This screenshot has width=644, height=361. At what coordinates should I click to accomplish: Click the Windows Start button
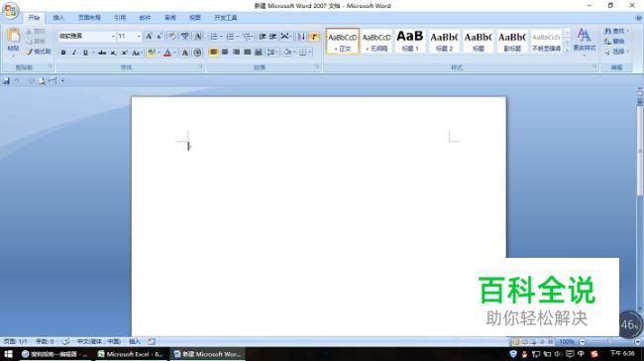coord(8,354)
